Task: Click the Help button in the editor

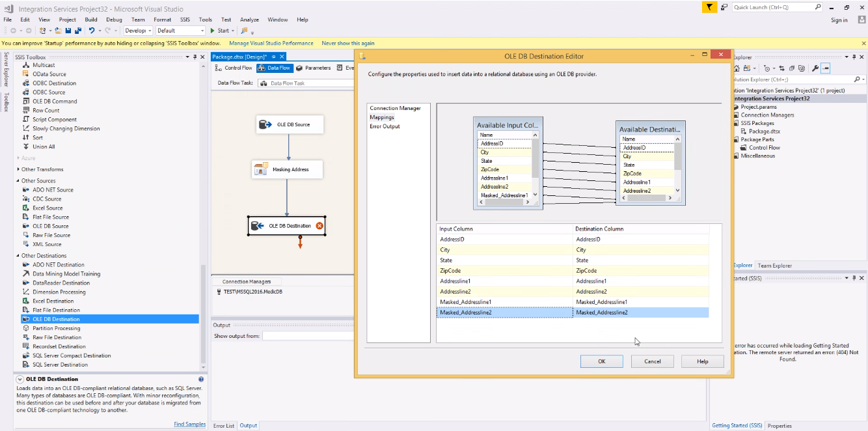Action: tap(703, 361)
